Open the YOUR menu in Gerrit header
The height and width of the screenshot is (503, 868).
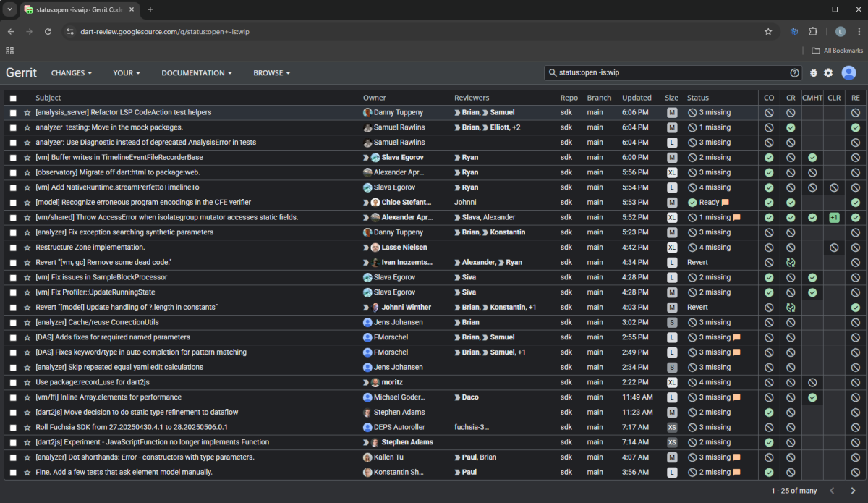[x=127, y=73]
